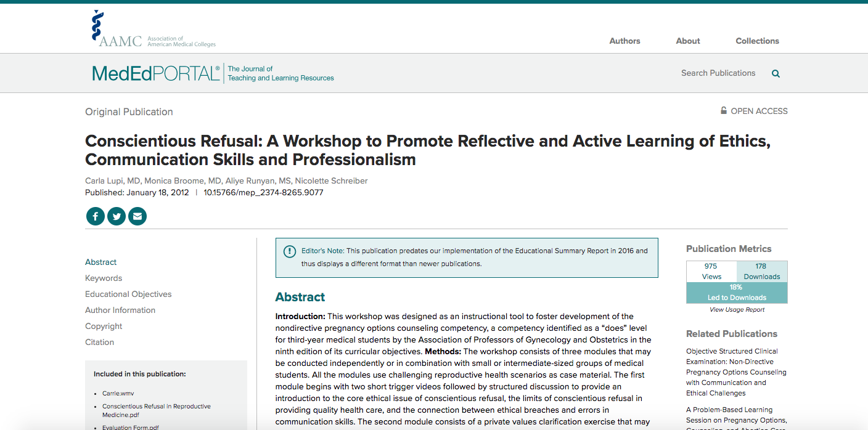Image resolution: width=868 pixels, height=430 pixels.
Task: Click the Original Publication label
Action: click(129, 112)
